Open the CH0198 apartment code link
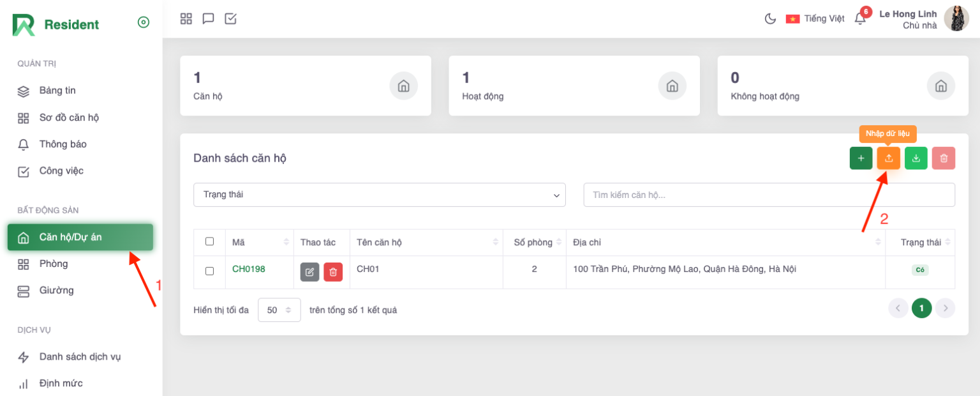980x396 pixels. 248,269
